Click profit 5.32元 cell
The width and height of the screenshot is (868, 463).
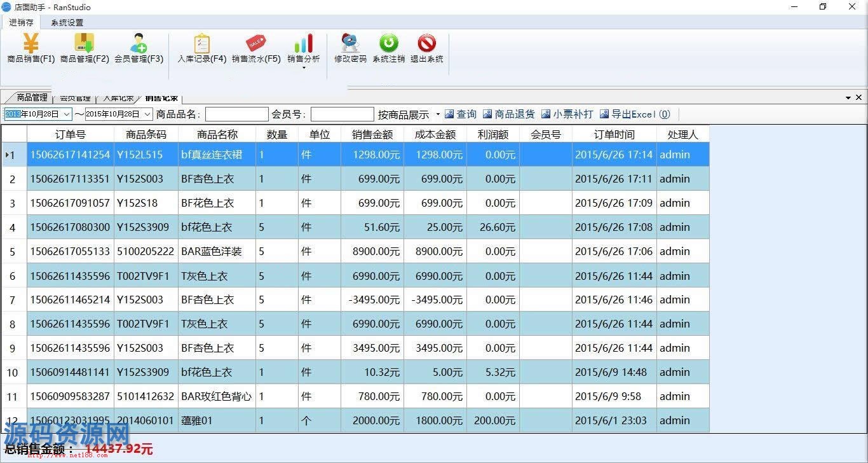pos(493,372)
